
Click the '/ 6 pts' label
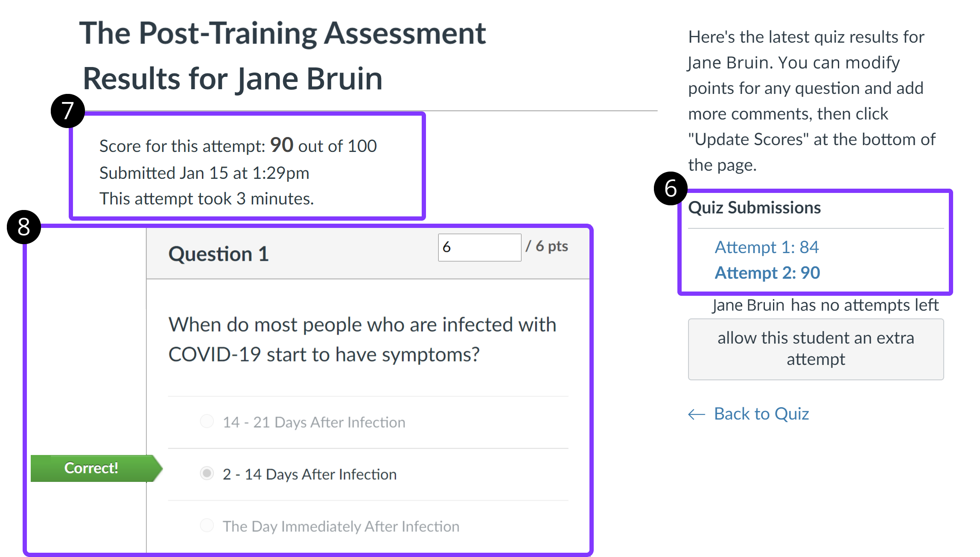click(x=547, y=246)
